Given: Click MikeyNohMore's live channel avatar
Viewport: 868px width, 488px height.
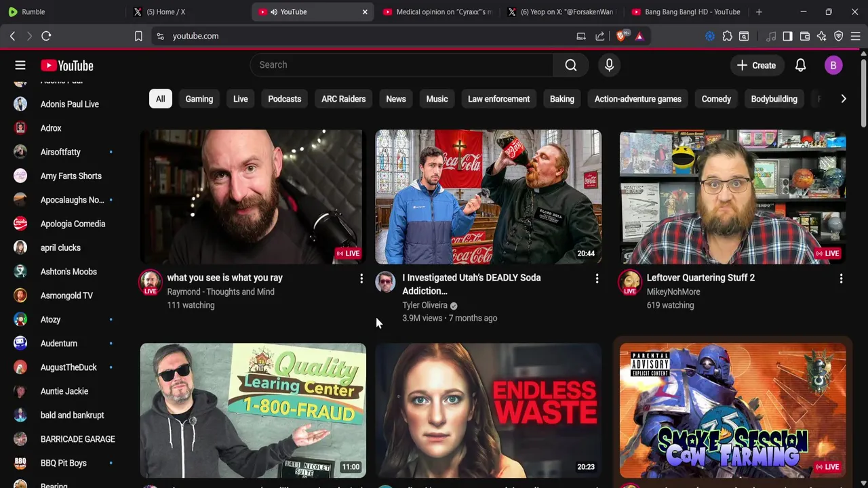Looking at the screenshot, I should click(x=629, y=282).
